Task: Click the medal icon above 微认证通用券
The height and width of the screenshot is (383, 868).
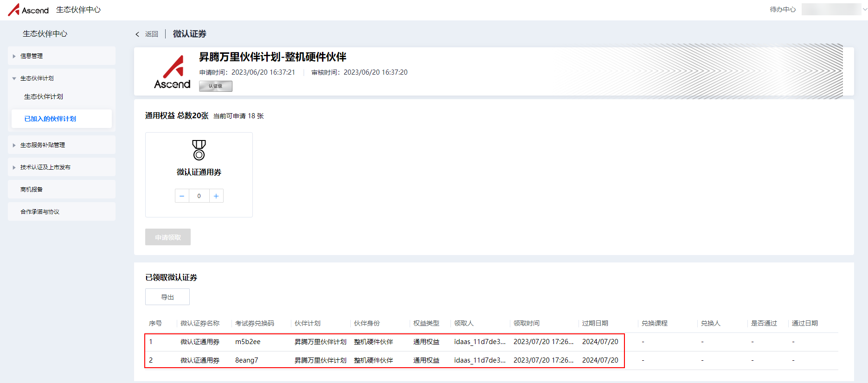Action: 199,150
